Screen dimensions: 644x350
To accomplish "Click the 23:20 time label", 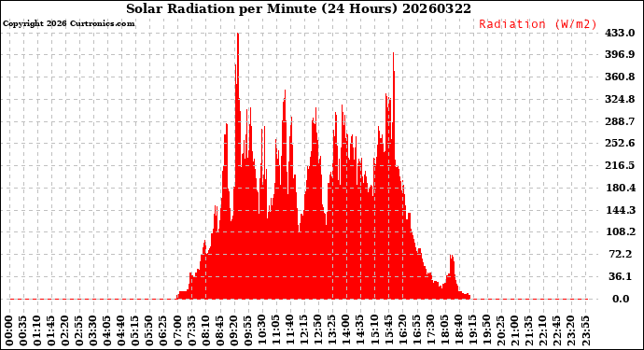I will pyautogui.click(x=570, y=331).
